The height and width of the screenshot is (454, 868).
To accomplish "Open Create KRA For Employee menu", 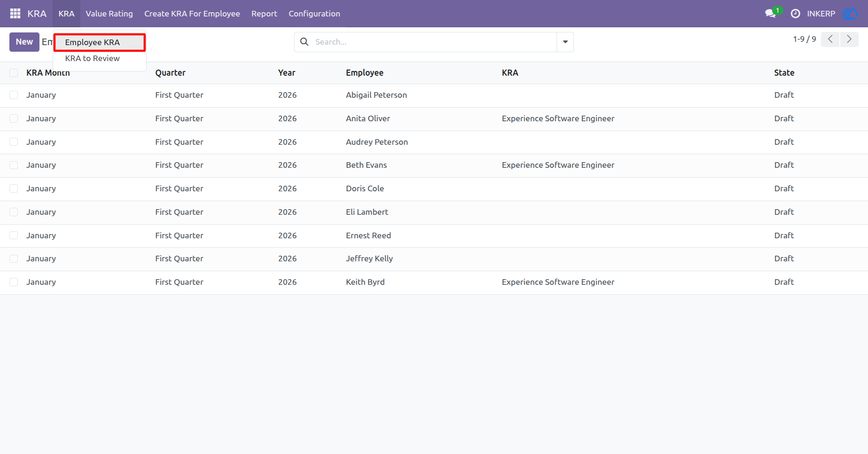I will 192,14.
